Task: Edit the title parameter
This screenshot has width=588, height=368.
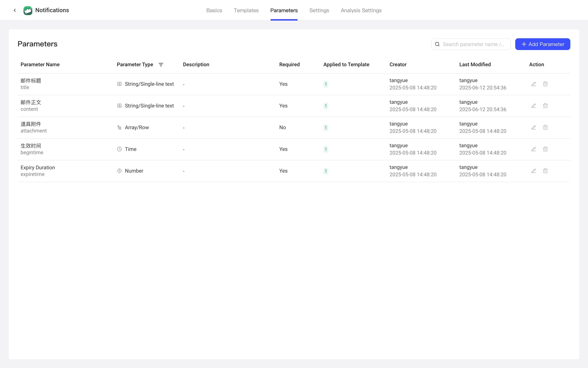Action: pyautogui.click(x=534, y=84)
